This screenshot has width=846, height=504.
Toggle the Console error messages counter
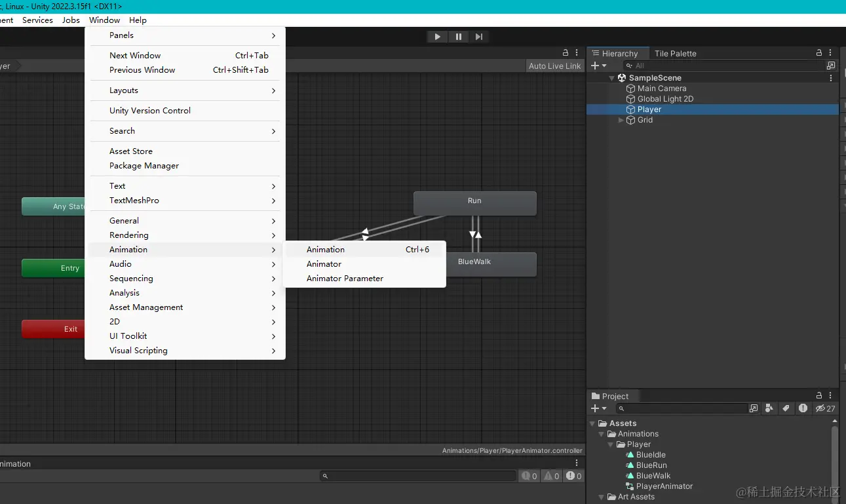[574, 476]
